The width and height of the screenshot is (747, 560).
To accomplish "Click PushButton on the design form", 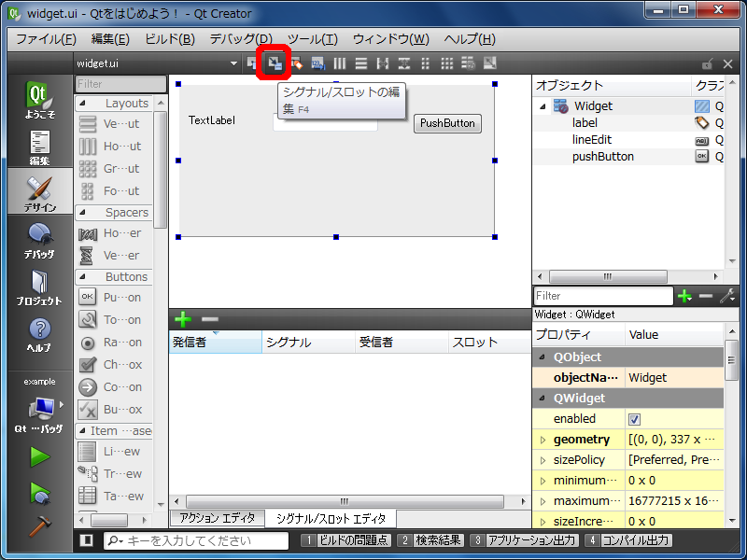I will [447, 123].
